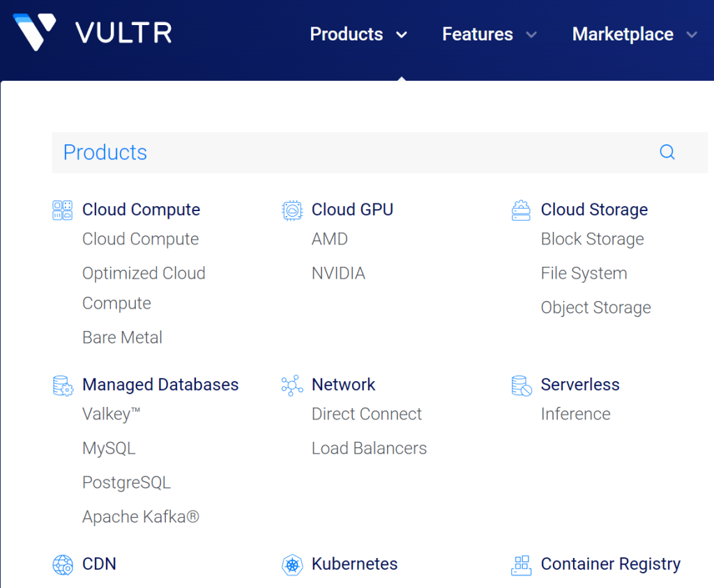Screen dimensions: 714x588
Task: Expand the Marketplace dropdown chevron
Action: click(692, 35)
